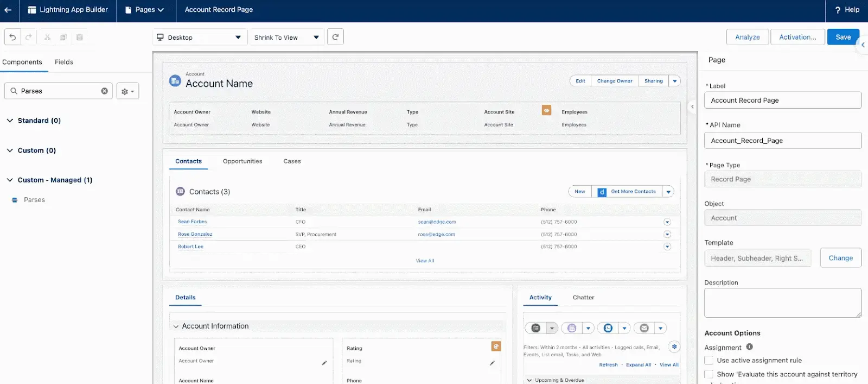868x384 pixels.
Task: Open the Assignment info tooltip icon
Action: point(749,347)
